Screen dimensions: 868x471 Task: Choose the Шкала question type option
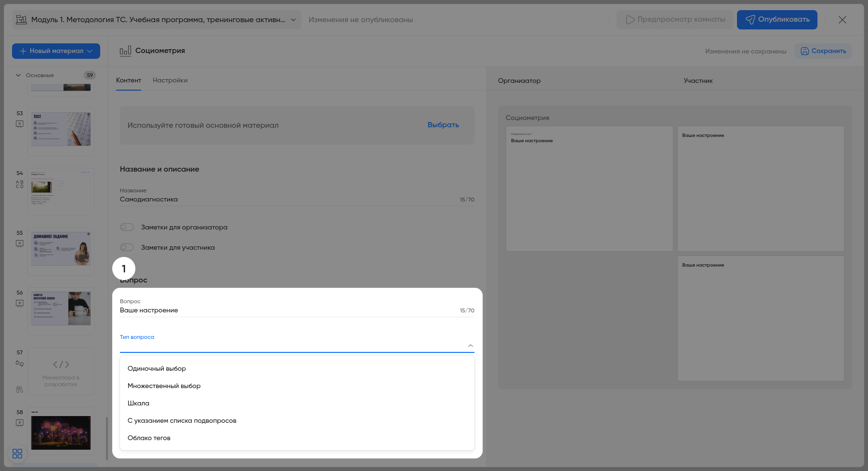tap(139, 403)
